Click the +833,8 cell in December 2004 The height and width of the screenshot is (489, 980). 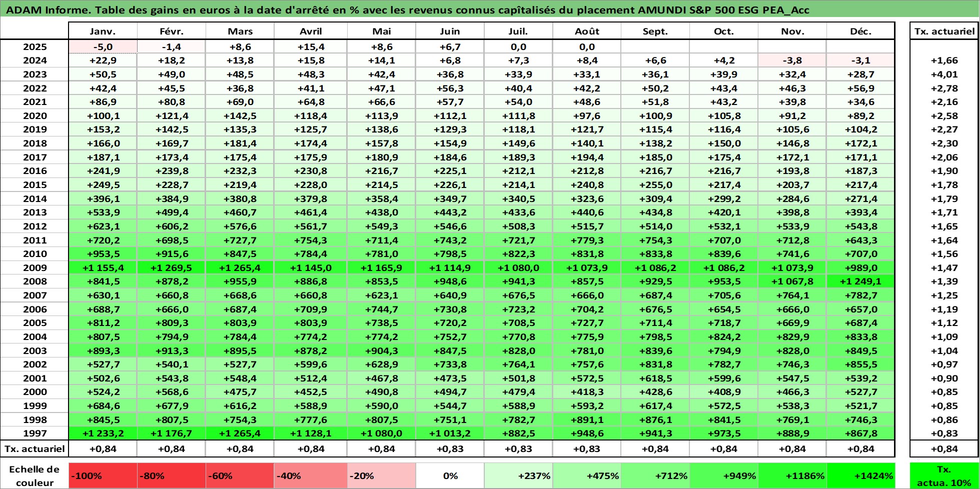tap(860, 337)
